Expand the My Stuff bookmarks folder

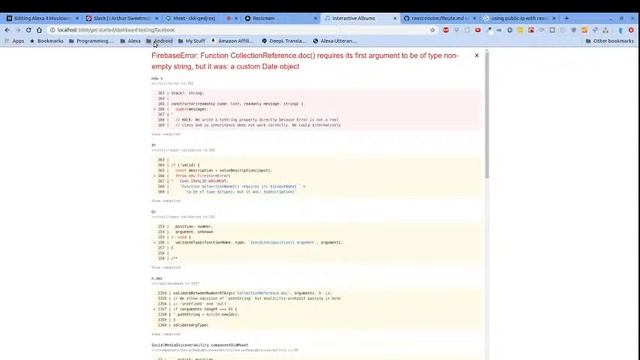point(191,41)
